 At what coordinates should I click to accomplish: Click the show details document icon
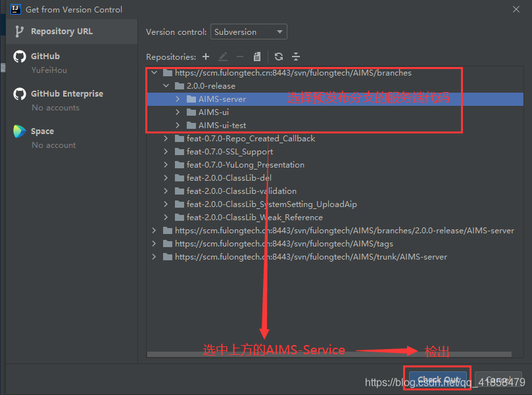[257, 57]
